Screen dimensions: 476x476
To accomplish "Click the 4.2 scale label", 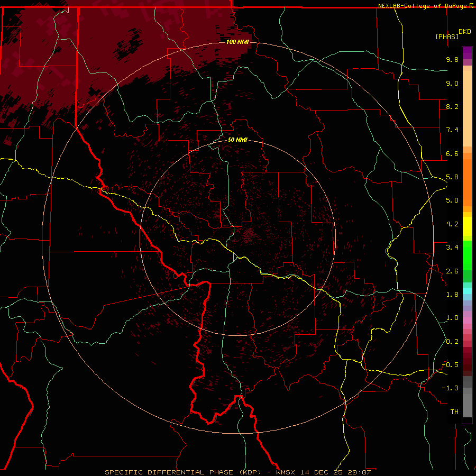I will [x=452, y=224].
